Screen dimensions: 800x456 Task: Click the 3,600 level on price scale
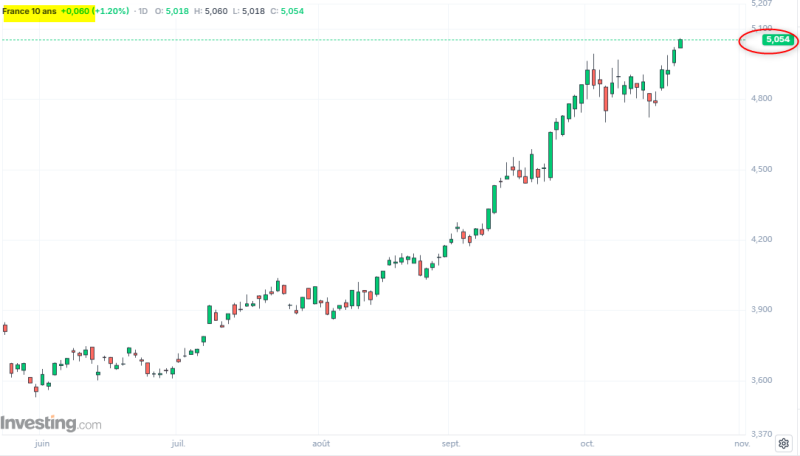click(x=761, y=380)
